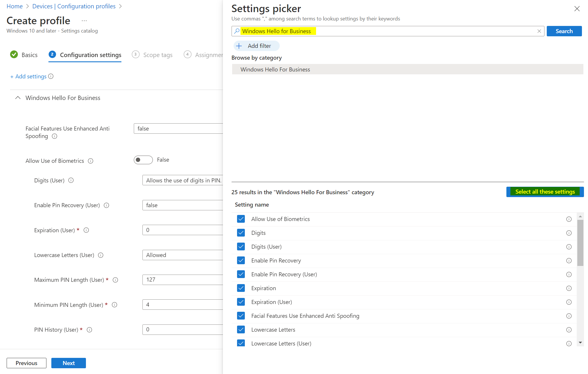Click the info icon beside Facial Features Use Enhanced Anti Spoofing row
This screenshot has width=588, height=374.
(569, 316)
